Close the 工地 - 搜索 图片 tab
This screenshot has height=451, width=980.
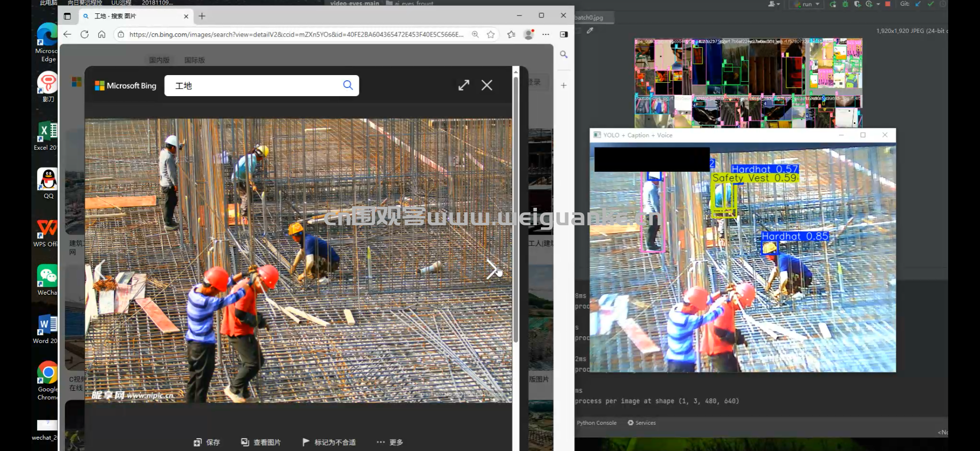(186, 16)
